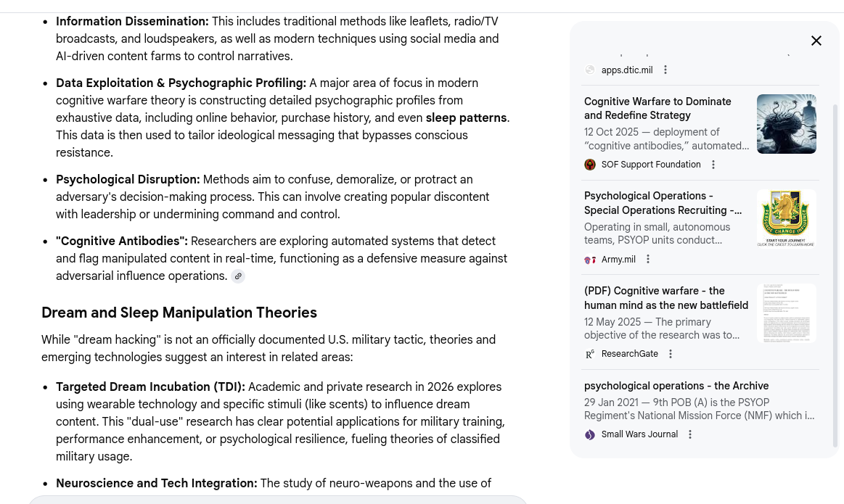Click the ResearchGate favicon icon
Image resolution: width=844 pixels, height=504 pixels.
coord(590,354)
